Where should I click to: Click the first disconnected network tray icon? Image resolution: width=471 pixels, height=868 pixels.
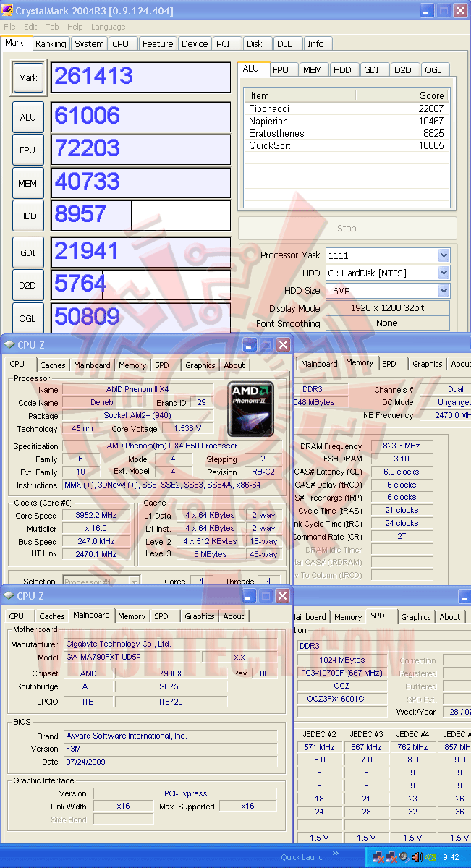(379, 857)
